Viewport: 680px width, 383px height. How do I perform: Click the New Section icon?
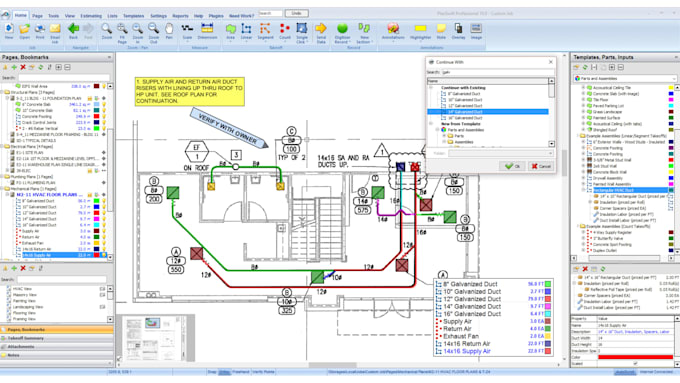(x=363, y=29)
